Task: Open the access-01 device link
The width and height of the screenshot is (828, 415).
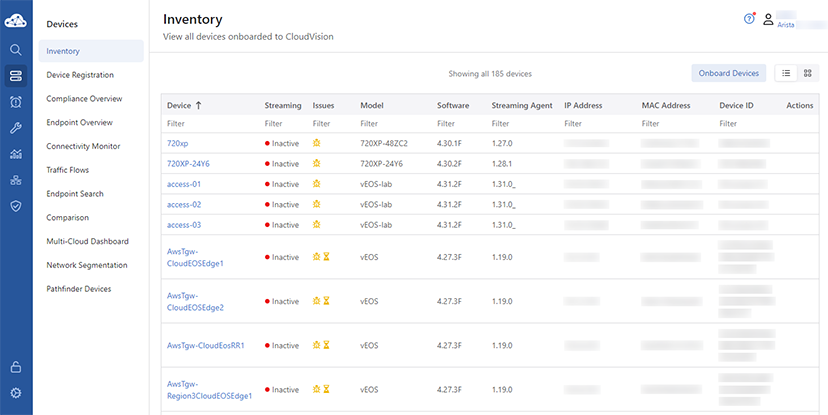Action: [x=184, y=184]
